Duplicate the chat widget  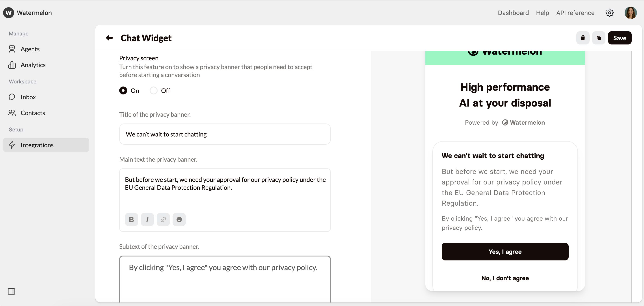coord(599,38)
